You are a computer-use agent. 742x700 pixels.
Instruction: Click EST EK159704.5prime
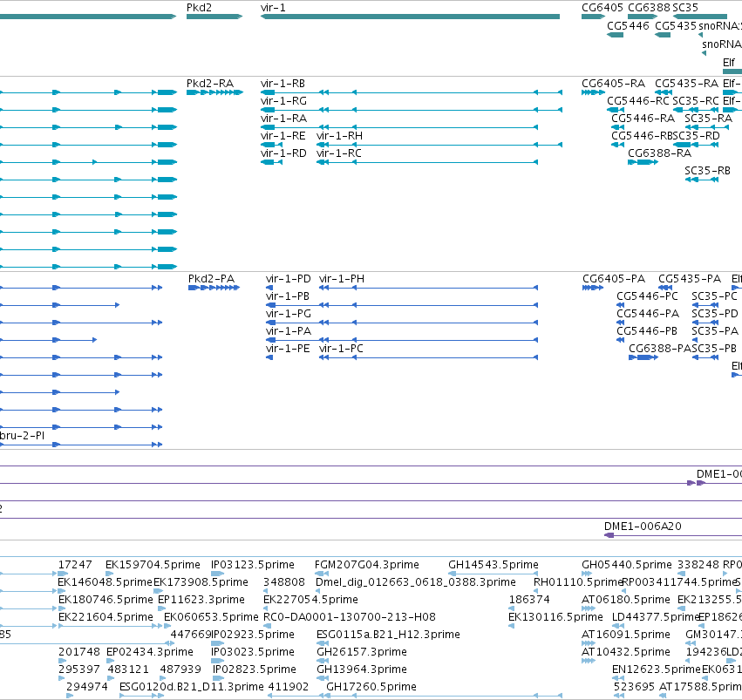(x=153, y=565)
